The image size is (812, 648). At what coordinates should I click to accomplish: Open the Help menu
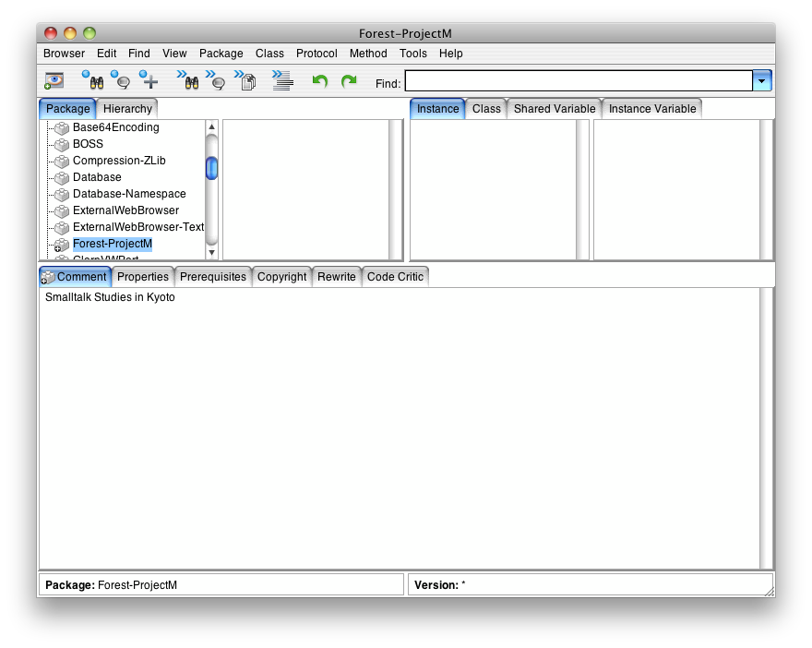[451, 54]
